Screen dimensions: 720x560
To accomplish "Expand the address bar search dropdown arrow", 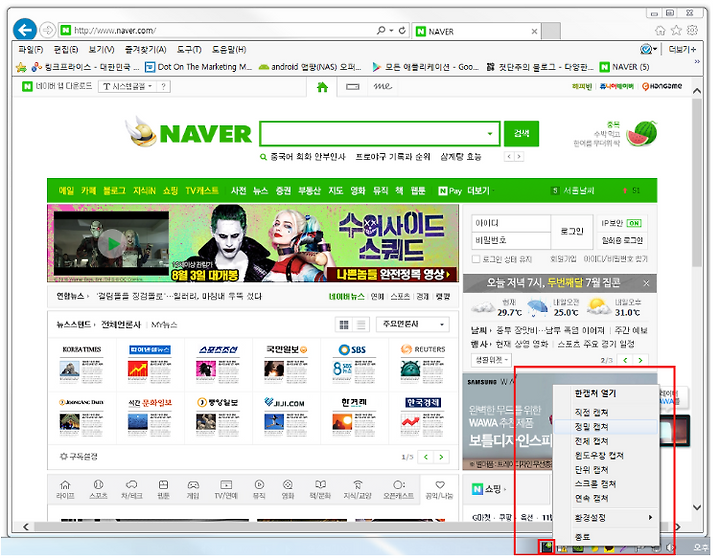I will 392,30.
